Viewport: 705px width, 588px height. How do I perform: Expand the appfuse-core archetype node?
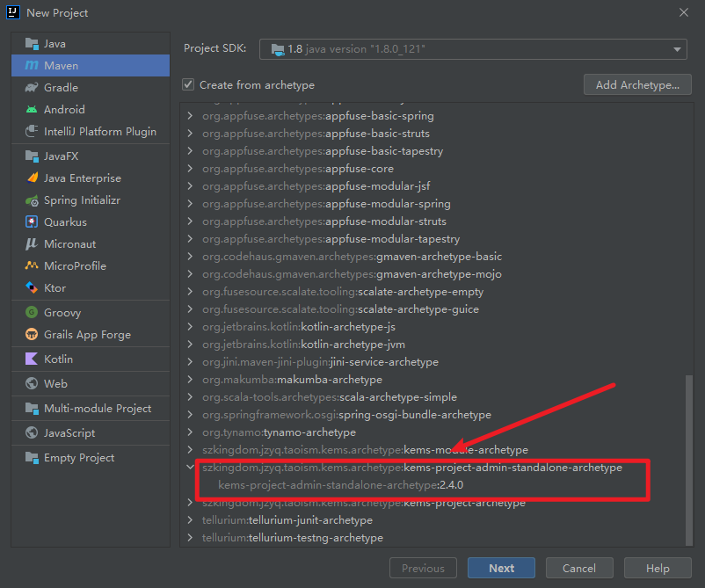click(x=190, y=169)
